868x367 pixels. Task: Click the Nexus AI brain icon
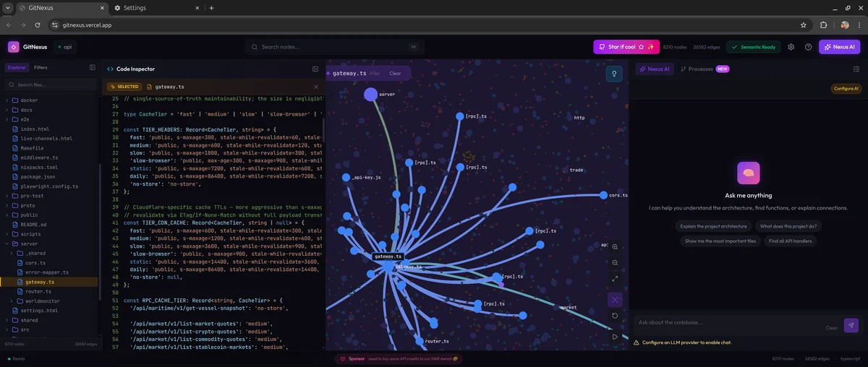pyautogui.click(x=749, y=173)
